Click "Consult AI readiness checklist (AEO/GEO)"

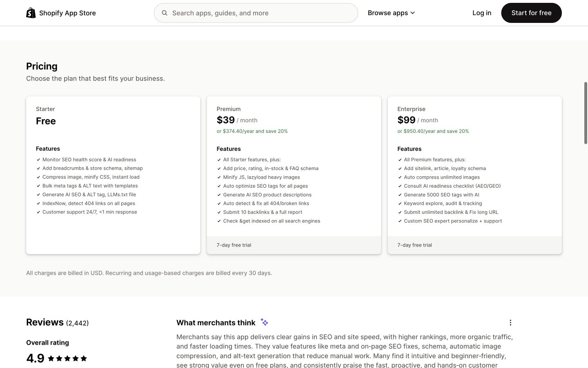(x=452, y=186)
